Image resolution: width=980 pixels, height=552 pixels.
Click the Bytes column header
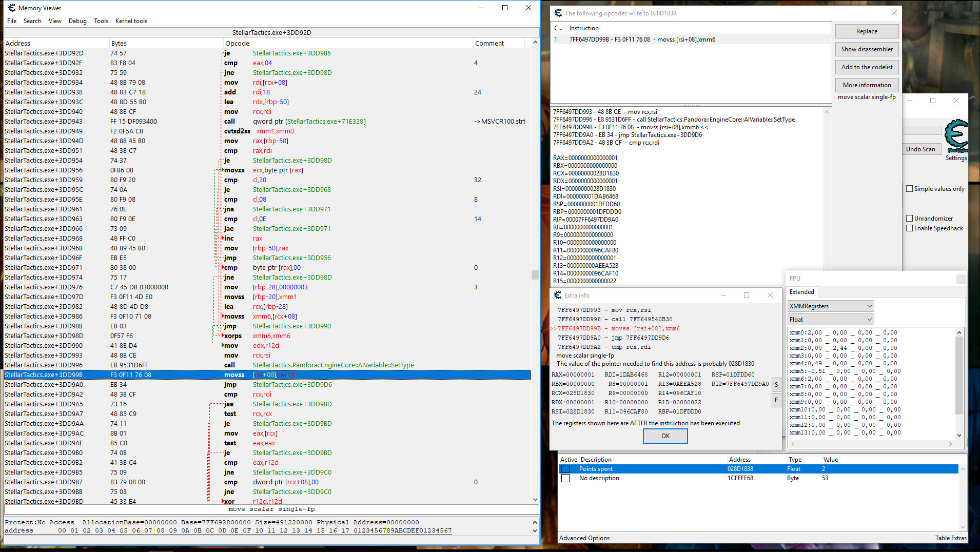click(x=166, y=44)
